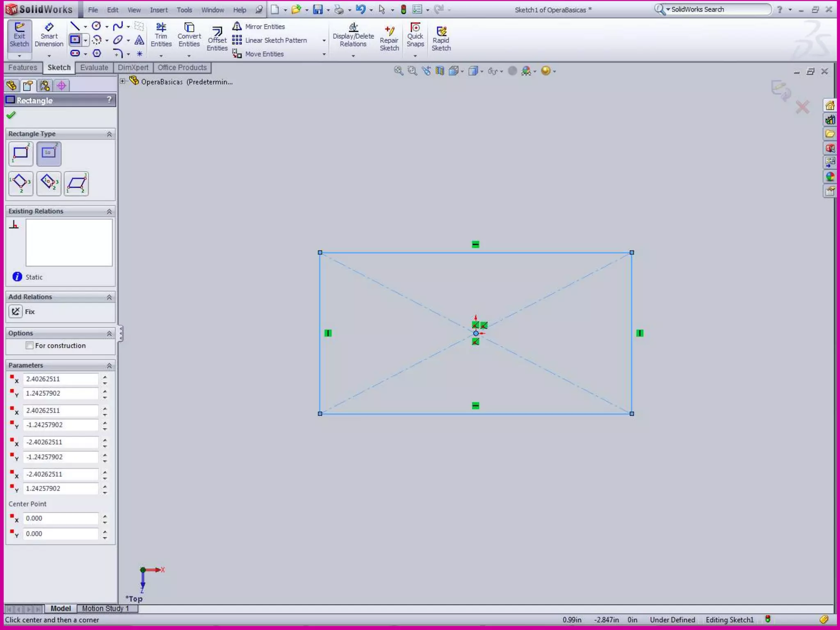Switch to the Evaluate tab
The width and height of the screenshot is (840, 630).
tap(94, 68)
